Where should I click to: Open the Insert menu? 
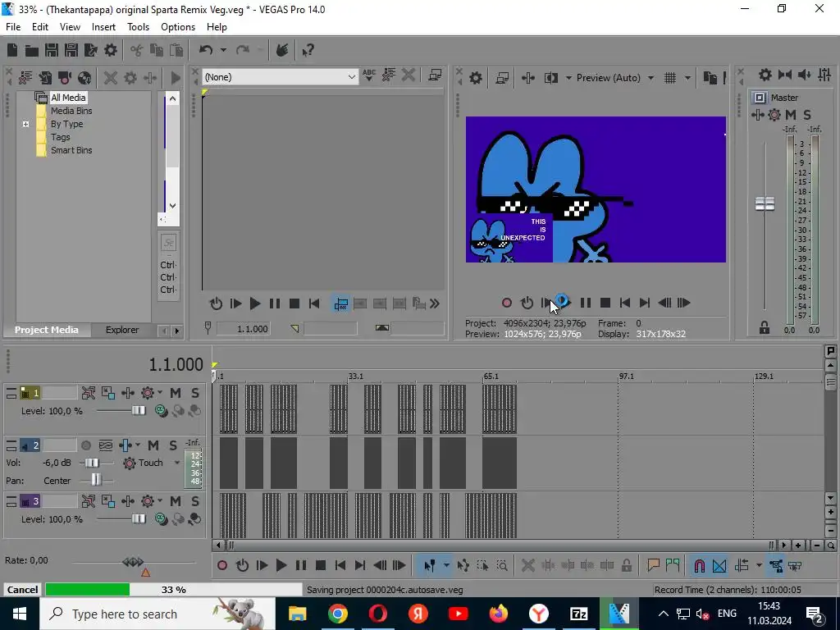tap(103, 27)
